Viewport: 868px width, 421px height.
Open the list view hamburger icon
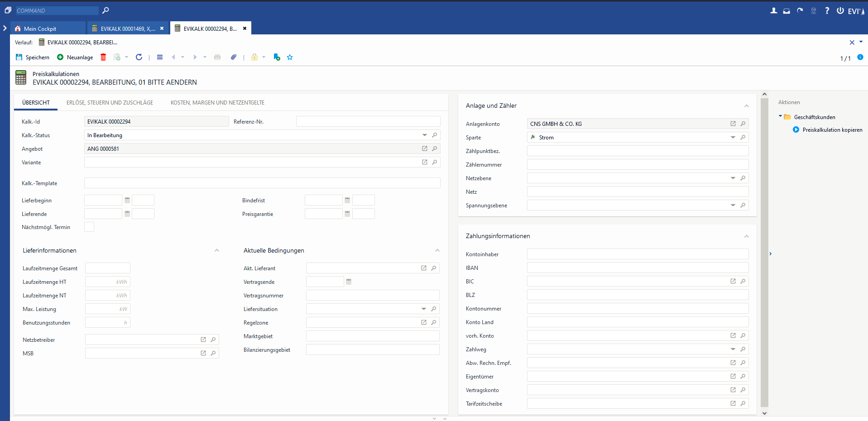point(160,57)
